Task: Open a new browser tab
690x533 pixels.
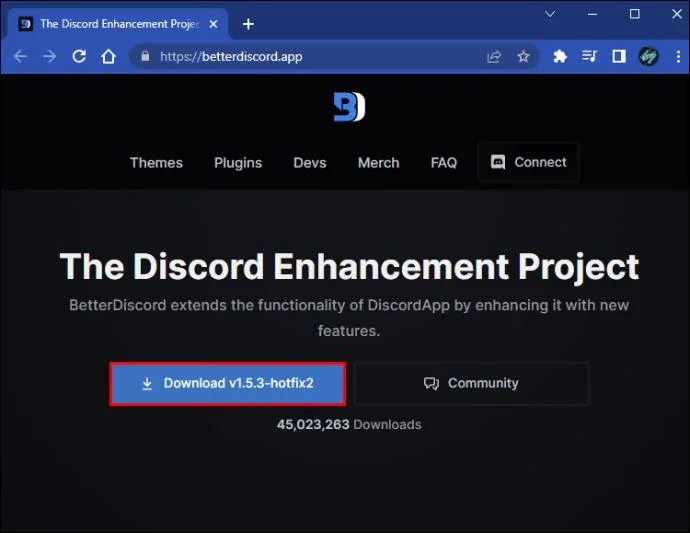Action: pos(248,24)
